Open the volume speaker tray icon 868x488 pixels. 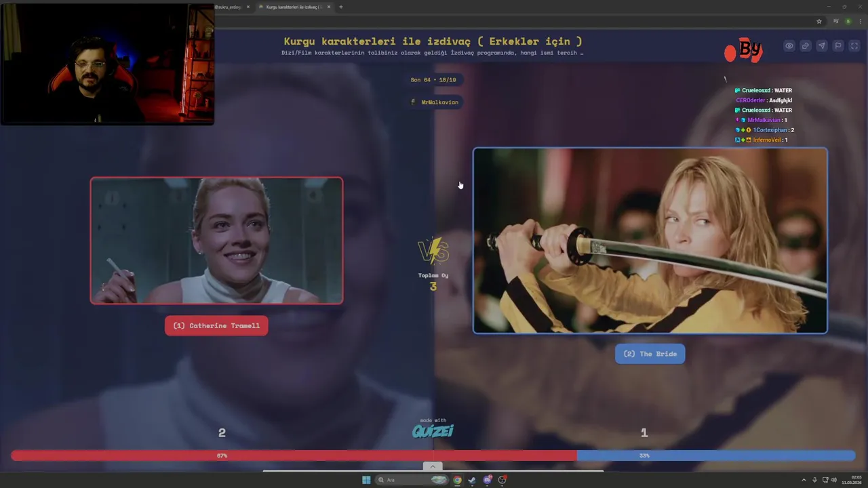click(833, 480)
